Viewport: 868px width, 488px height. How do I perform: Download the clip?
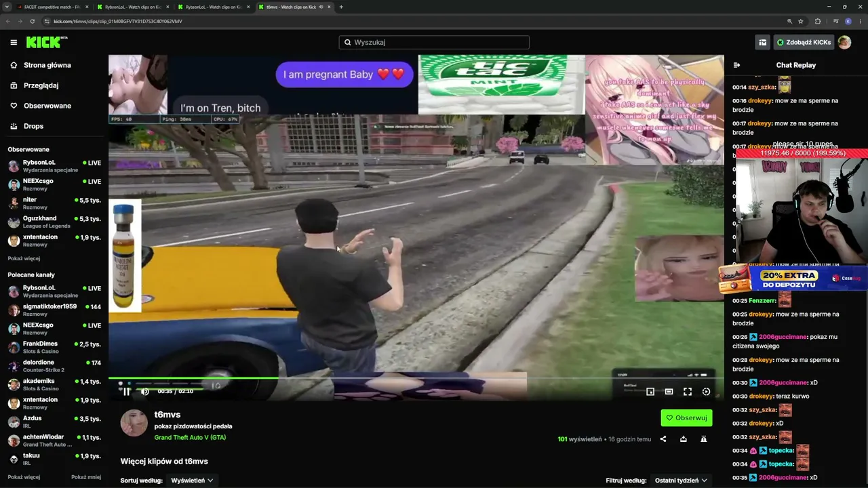click(x=684, y=439)
